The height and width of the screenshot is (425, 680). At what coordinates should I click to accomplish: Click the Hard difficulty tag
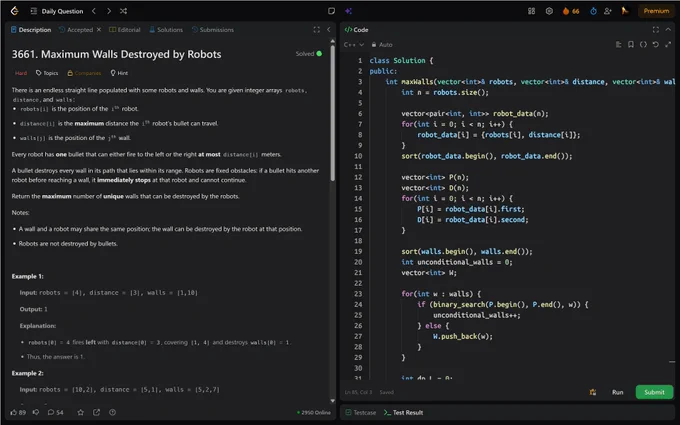(21, 73)
